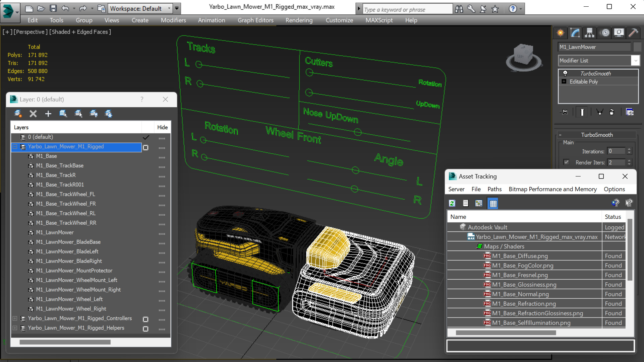Toggle box for Rigged_Controllers layer
The width and height of the screenshot is (644, 362).
[145, 319]
